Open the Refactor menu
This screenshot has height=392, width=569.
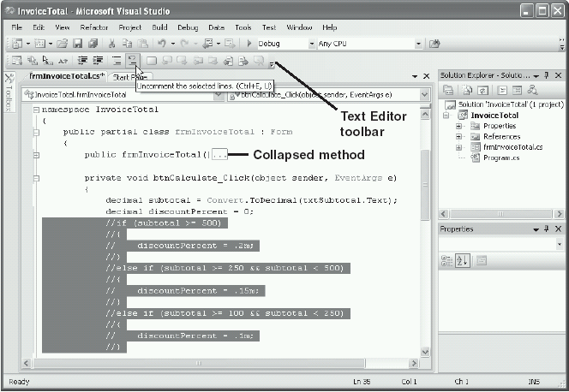94,27
